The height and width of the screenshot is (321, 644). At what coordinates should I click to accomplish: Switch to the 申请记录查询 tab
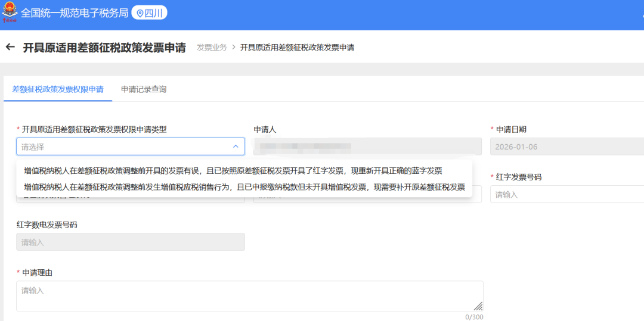coord(143,89)
